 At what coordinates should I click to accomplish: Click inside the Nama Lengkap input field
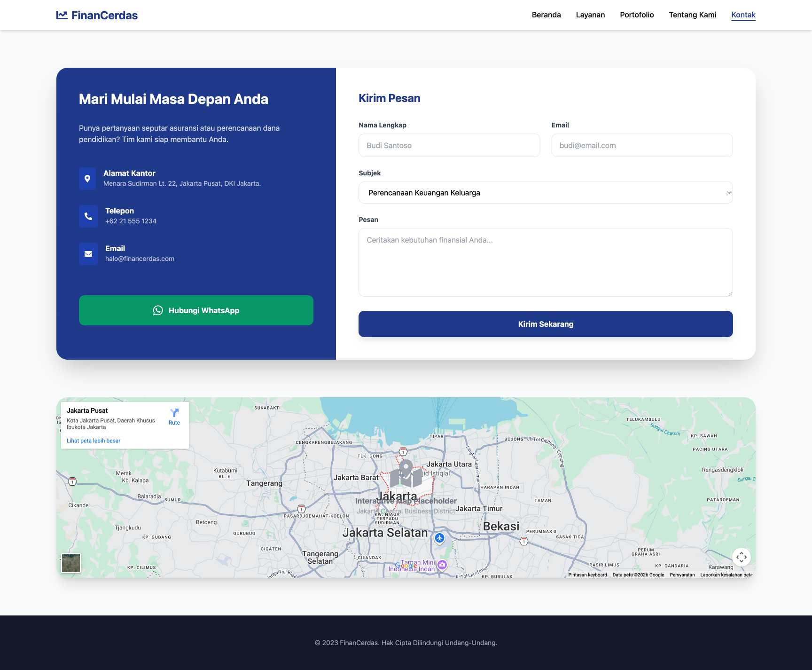click(449, 145)
